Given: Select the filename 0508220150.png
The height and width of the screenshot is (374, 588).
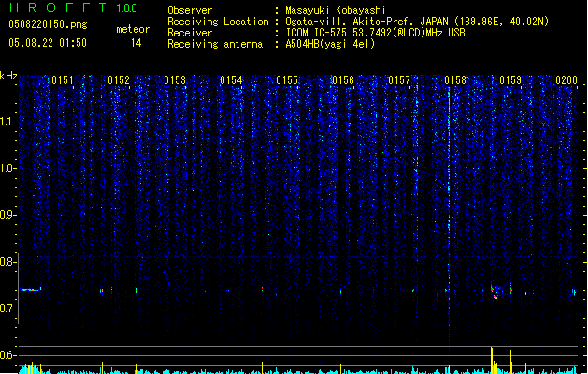Looking at the screenshot, I should 48,24.
